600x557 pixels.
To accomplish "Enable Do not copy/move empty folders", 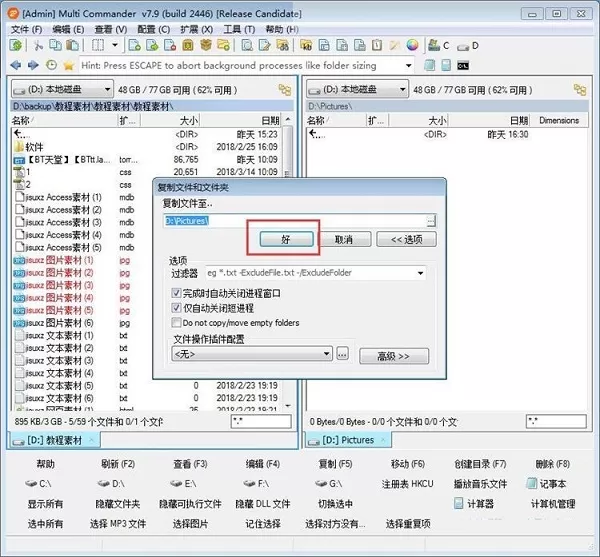I will (176, 322).
